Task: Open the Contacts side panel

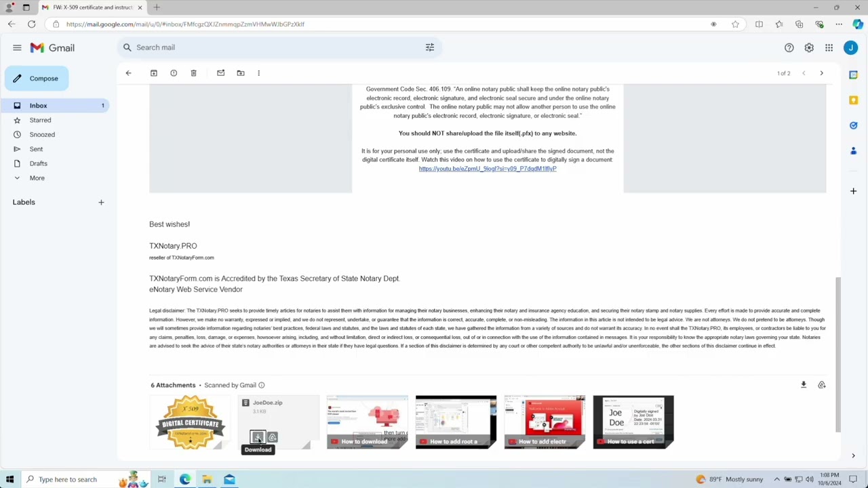Action: [x=853, y=150]
